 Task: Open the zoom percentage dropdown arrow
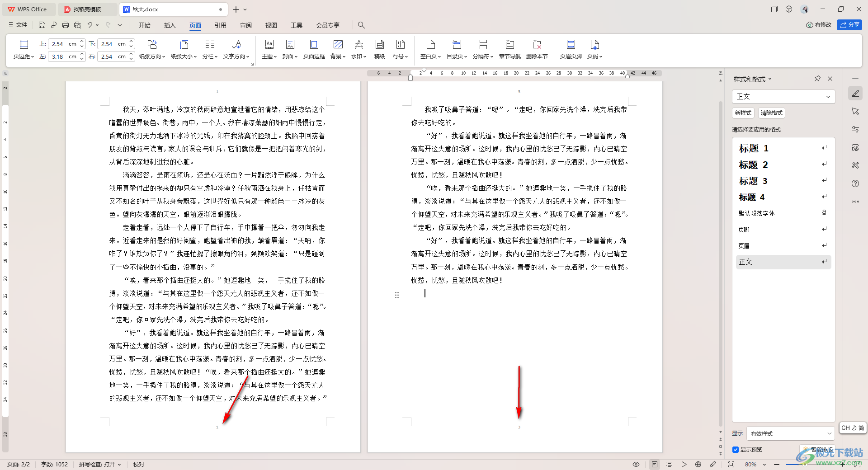764,464
